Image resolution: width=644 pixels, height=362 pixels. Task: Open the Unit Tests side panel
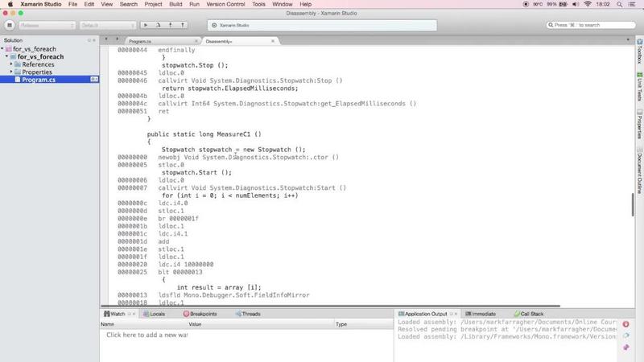click(639, 87)
